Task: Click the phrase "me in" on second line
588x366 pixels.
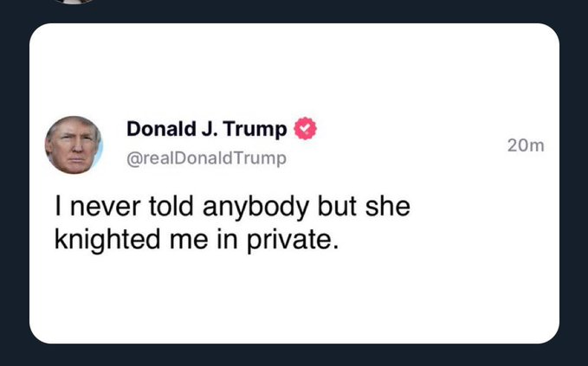Action: (204, 241)
